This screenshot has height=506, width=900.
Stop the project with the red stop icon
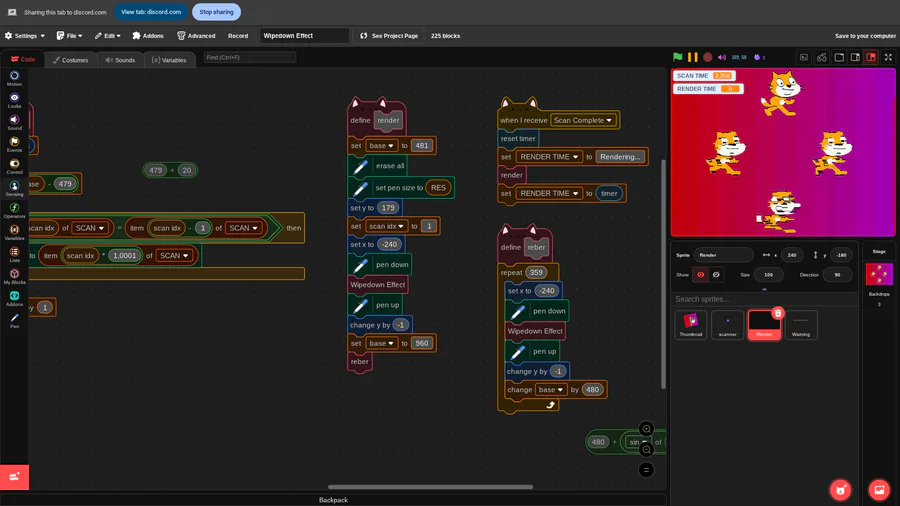click(x=708, y=57)
